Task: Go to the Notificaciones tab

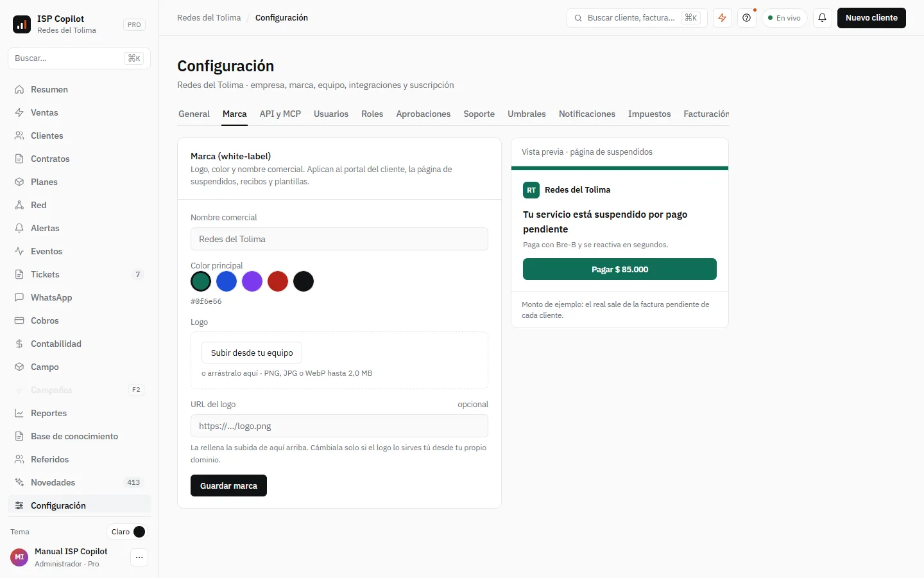Action: click(587, 114)
